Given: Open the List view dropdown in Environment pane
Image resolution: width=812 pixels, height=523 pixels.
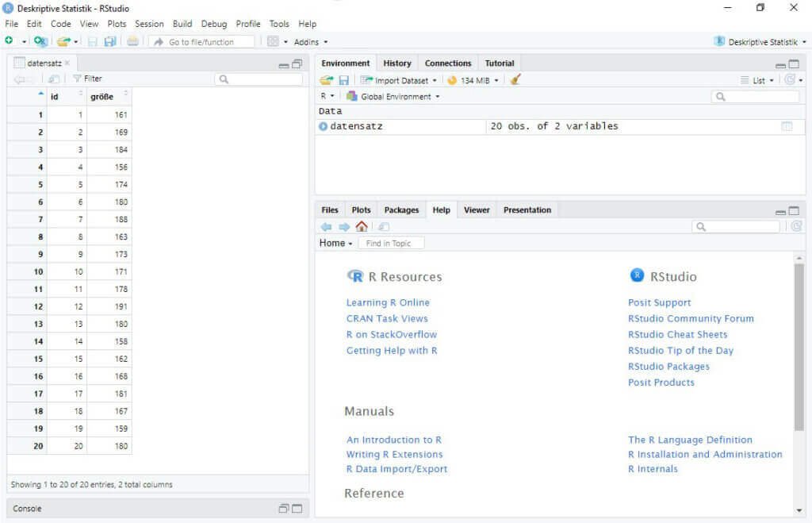Looking at the screenshot, I should (763, 79).
